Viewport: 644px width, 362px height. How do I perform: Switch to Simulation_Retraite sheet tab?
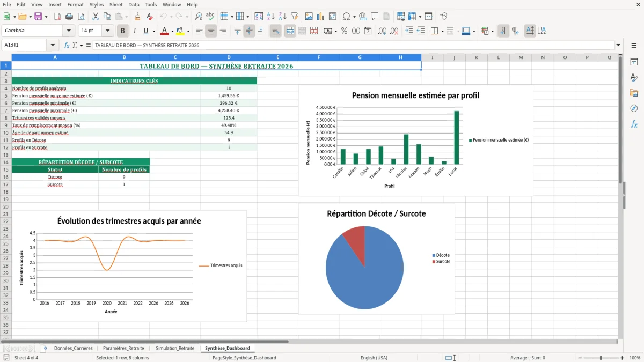point(175,348)
